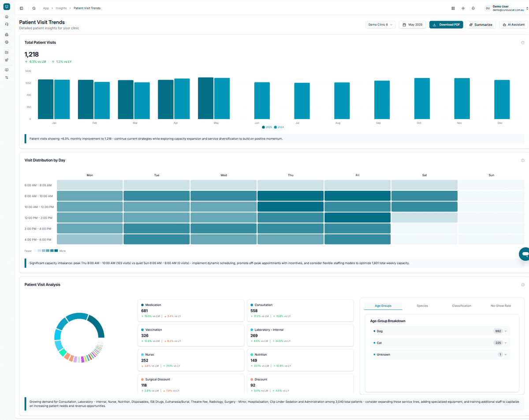This screenshot has width=529, height=420.
Task: Expand the Dog age-group row
Action: click(506, 331)
